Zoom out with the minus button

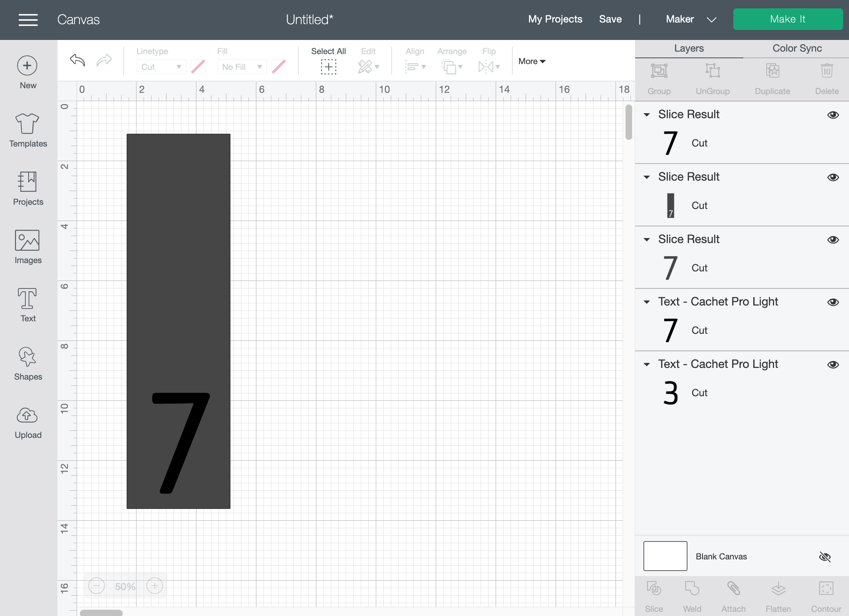click(x=97, y=586)
